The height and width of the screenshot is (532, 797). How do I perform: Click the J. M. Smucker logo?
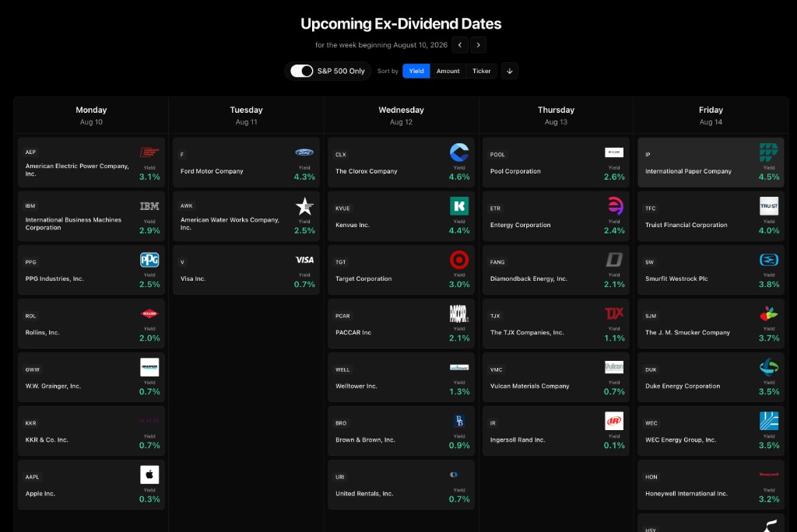click(769, 313)
